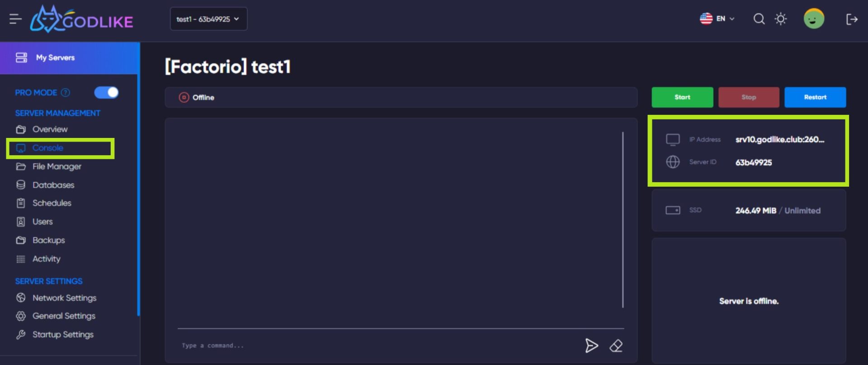Viewport: 868px width, 365px height.
Task: Open the search magnifier icon
Action: coord(759,19)
